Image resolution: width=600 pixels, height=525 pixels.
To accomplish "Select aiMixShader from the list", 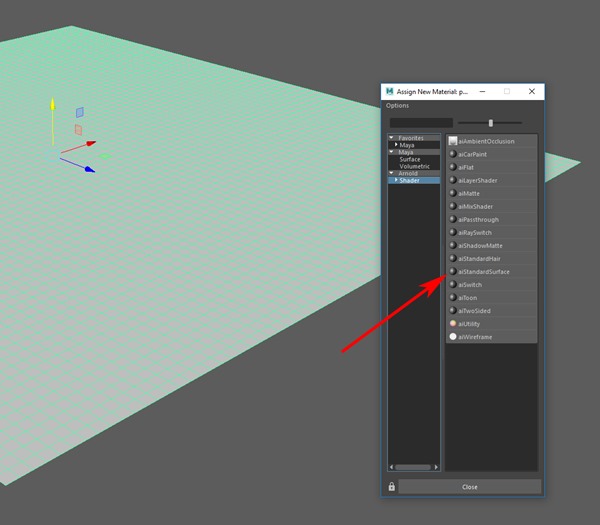I will (492, 206).
